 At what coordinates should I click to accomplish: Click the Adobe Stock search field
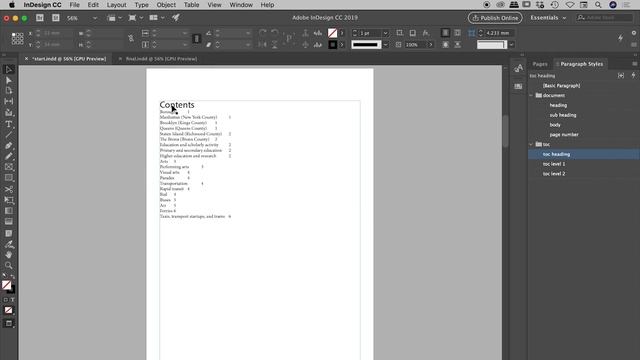tap(604, 18)
